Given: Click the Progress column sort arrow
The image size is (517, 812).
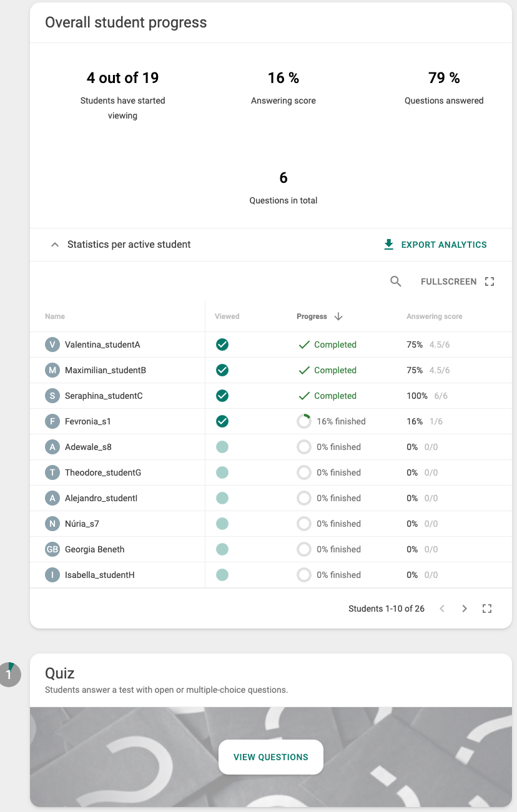Looking at the screenshot, I should 338,316.
